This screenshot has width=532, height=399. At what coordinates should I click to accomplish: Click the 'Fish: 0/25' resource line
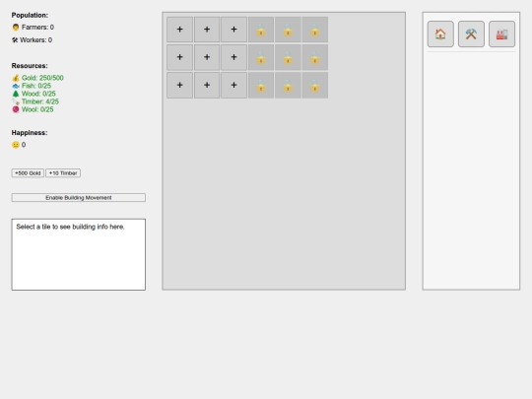click(x=32, y=86)
